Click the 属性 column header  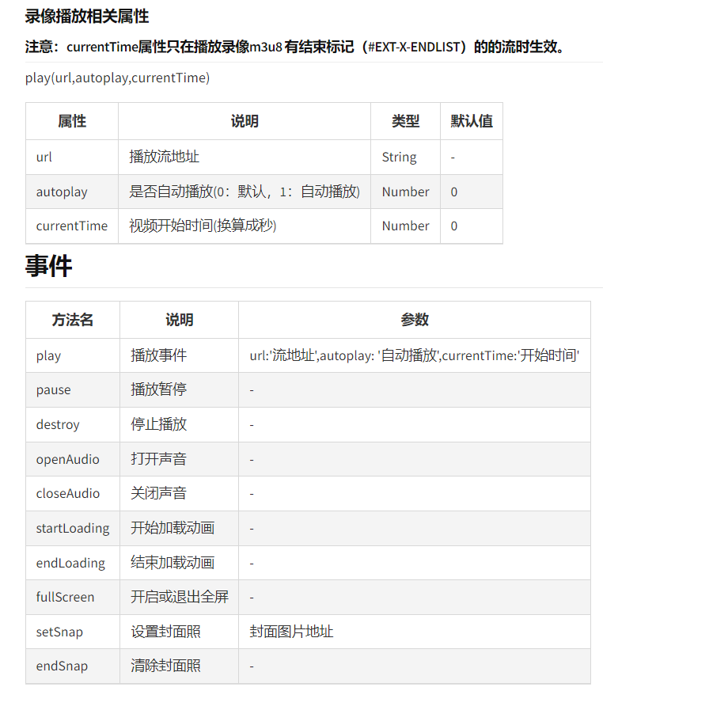(71, 121)
